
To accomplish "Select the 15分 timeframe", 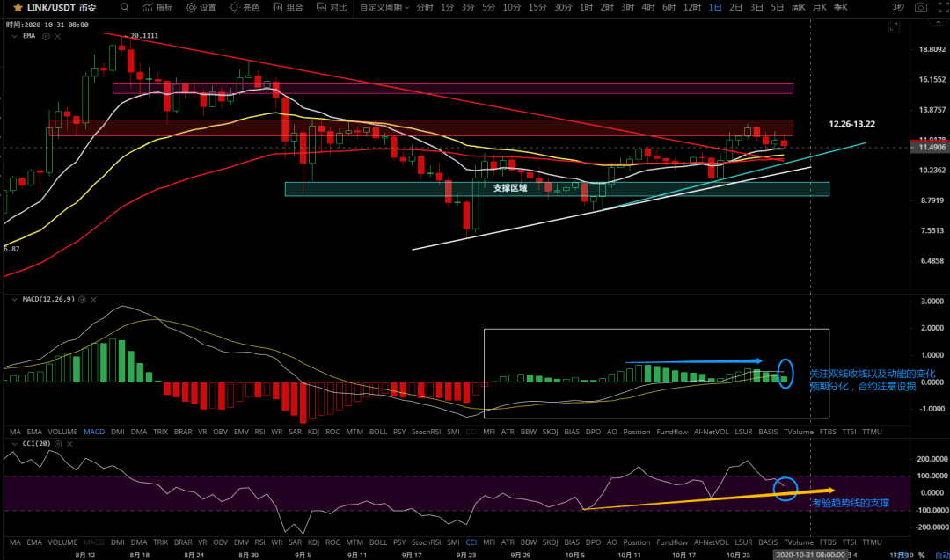I will coord(537,7).
